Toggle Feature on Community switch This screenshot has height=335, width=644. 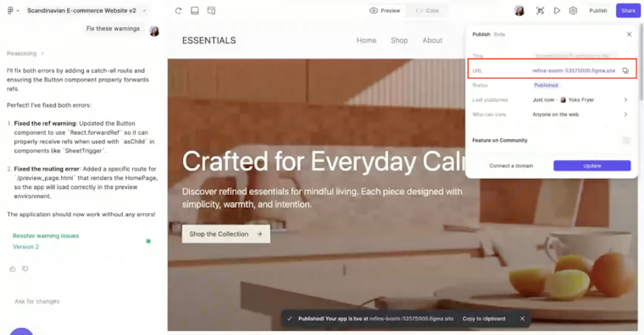click(x=626, y=141)
